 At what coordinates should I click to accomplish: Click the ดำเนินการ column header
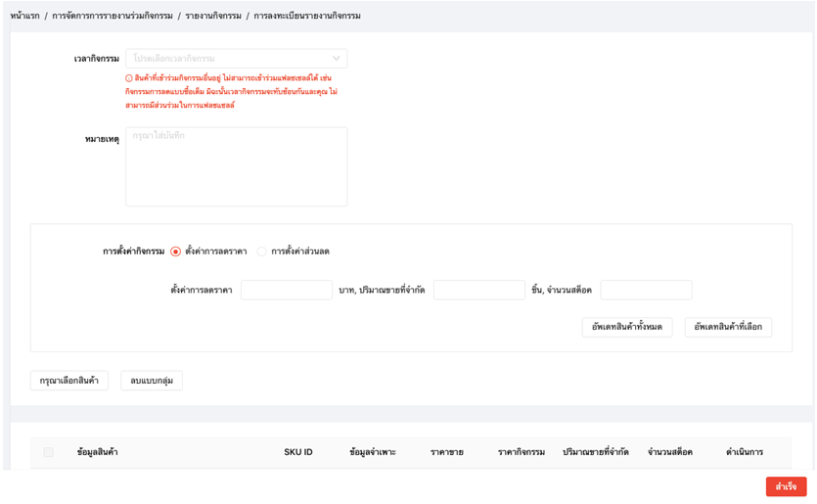pos(745,452)
